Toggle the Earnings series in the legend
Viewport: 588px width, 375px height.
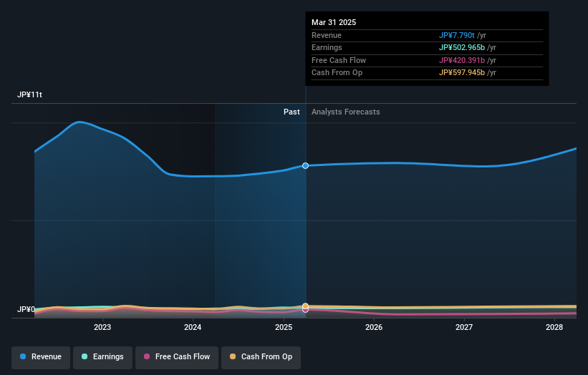pyautogui.click(x=102, y=357)
